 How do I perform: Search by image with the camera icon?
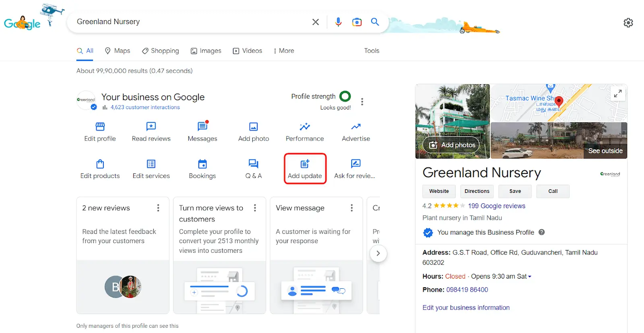pos(357,22)
